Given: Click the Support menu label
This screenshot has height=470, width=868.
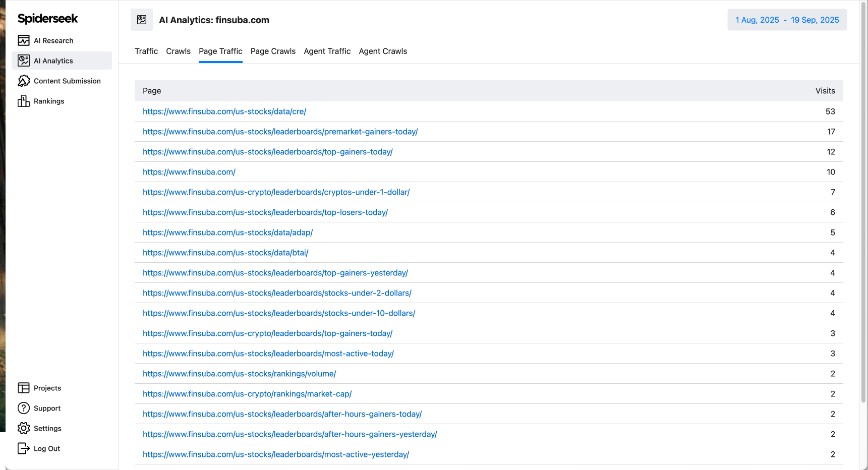Looking at the screenshot, I should (47, 408).
